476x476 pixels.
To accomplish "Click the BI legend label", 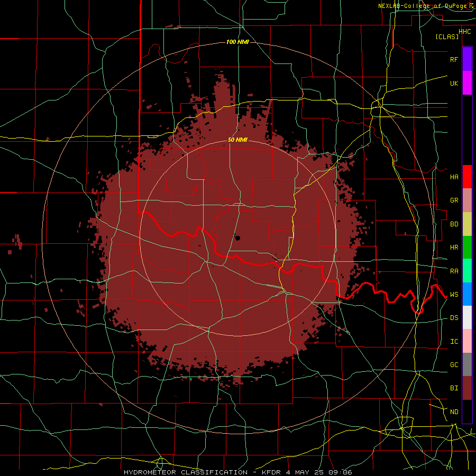I will (x=454, y=388).
